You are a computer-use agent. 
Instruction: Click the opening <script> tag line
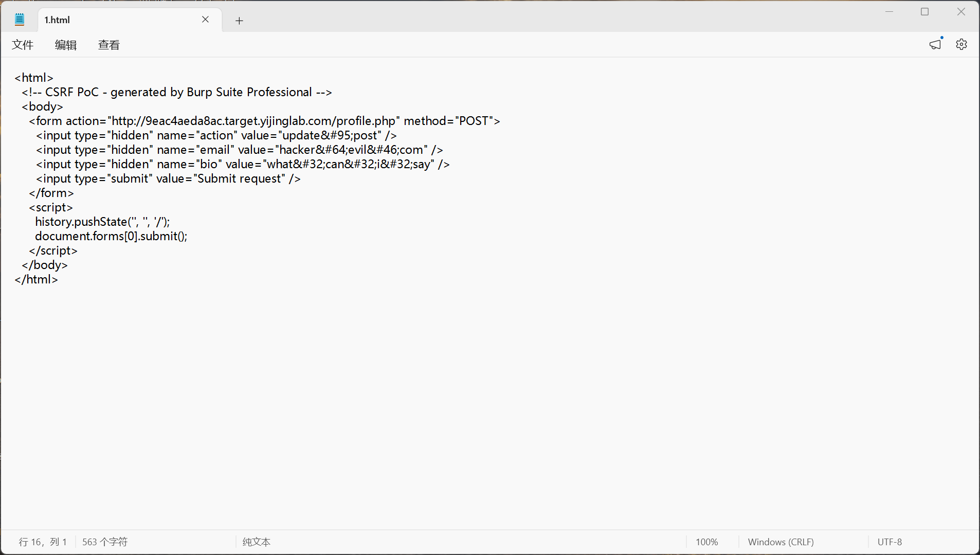pos(51,207)
